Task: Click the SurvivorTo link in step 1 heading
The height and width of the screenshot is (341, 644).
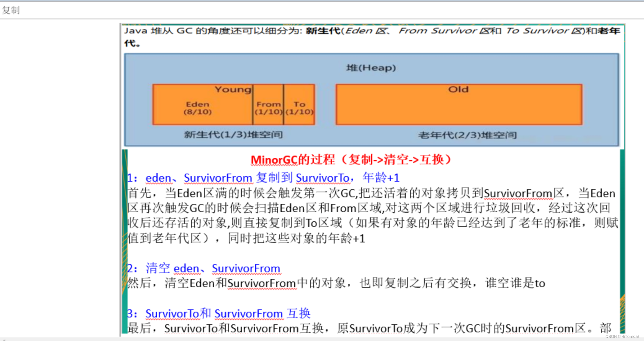Action: (x=323, y=178)
